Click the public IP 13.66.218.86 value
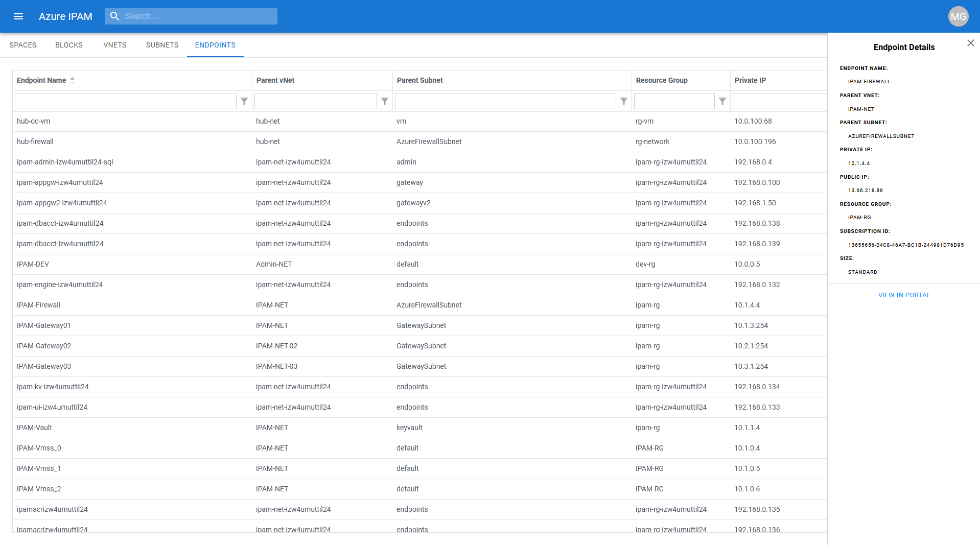This screenshot has height=545, width=980. click(x=866, y=191)
